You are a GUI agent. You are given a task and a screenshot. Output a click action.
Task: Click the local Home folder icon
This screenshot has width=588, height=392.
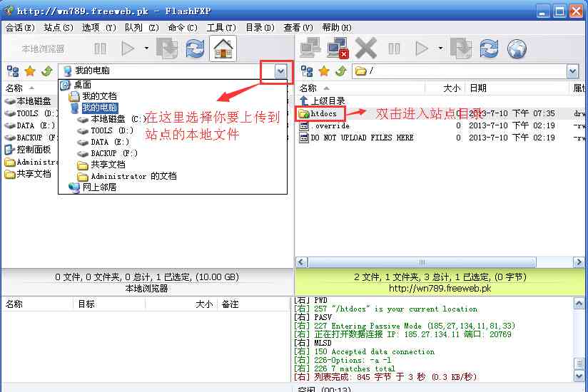point(223,48)
